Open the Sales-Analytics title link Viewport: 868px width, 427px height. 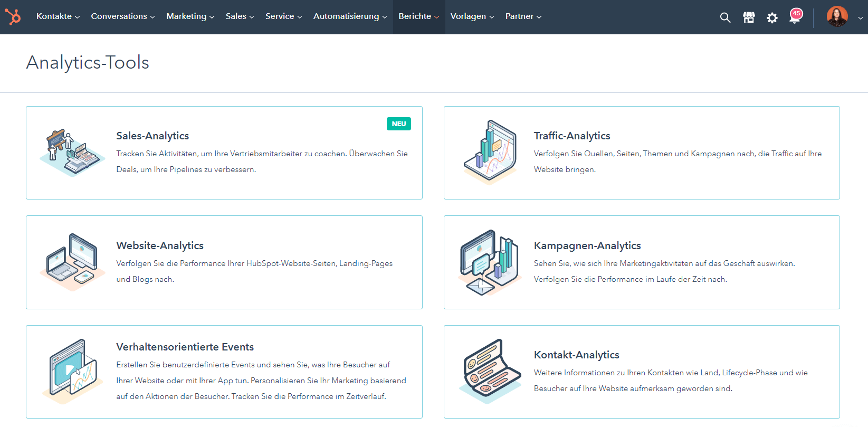coord(152,136)
